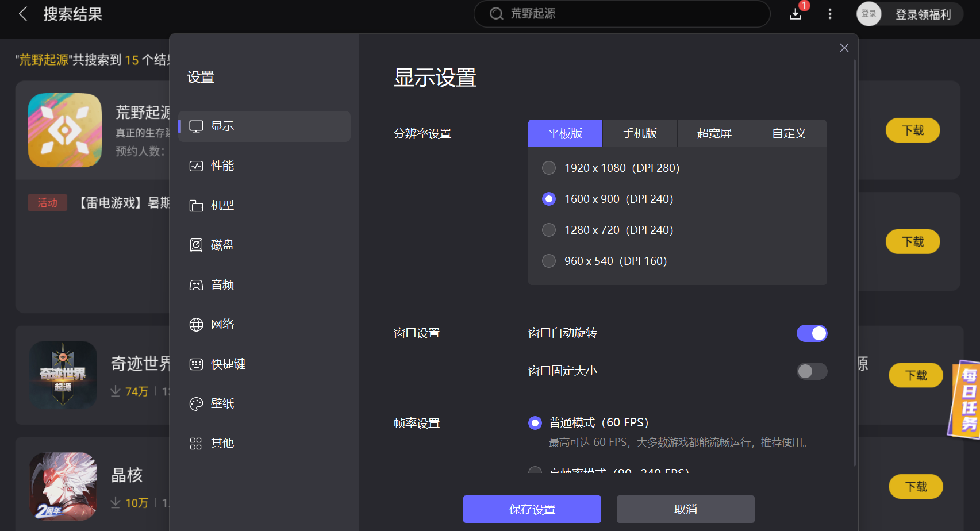Select the 平板版 resolution tab

pyautogui.click(x=565, y=133)
